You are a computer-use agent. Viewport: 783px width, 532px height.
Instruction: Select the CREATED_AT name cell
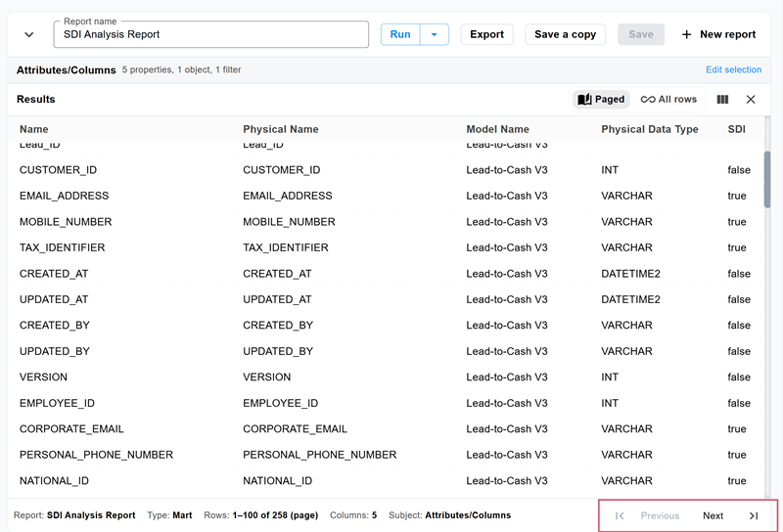[54, 274]
